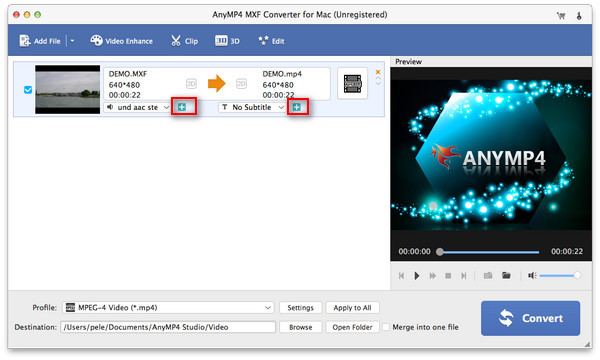This screenshot has height=360, width=600.
Task: Uncheck the DEMO.MXF file checkbox
Action: pos(28,90)
